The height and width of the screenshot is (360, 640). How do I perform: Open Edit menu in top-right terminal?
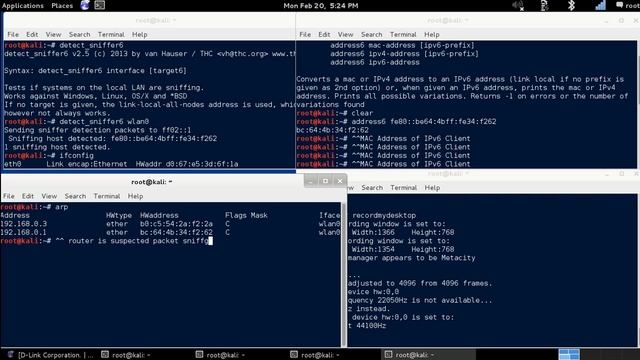(324, 35)
